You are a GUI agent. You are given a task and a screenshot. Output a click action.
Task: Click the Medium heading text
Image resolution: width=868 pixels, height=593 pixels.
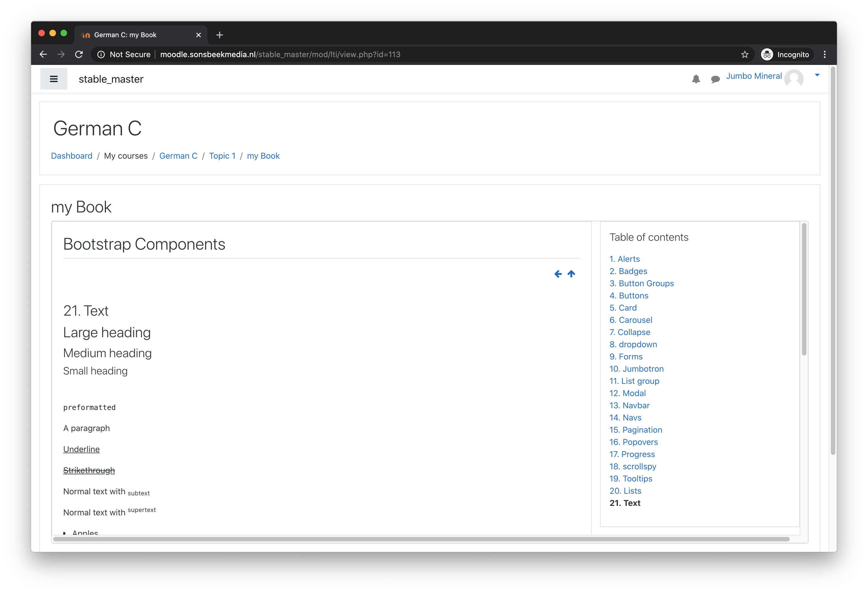pyautogui.click(x=107, y=353)
